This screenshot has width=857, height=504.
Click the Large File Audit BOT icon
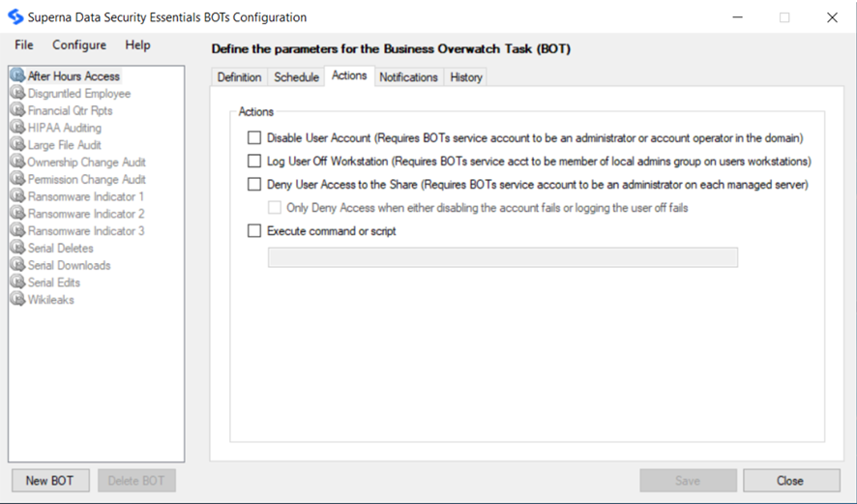click(x=17, y=144)
